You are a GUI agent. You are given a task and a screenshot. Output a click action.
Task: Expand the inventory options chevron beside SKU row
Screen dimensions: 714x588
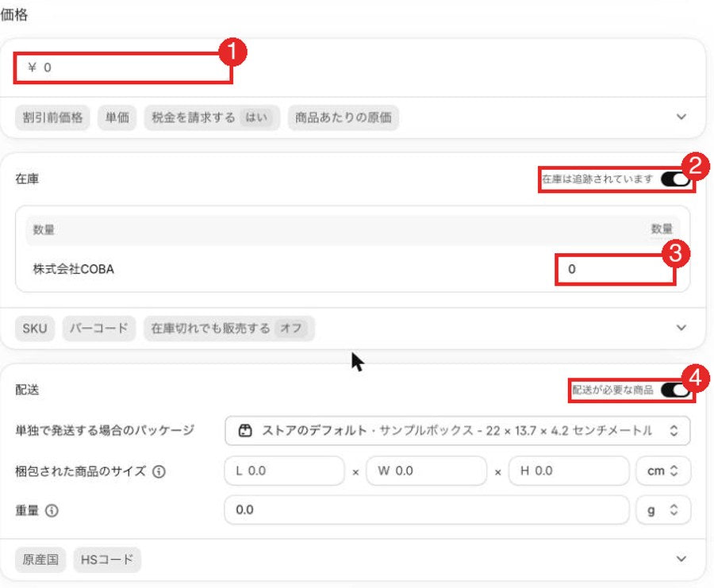(681, 328)
